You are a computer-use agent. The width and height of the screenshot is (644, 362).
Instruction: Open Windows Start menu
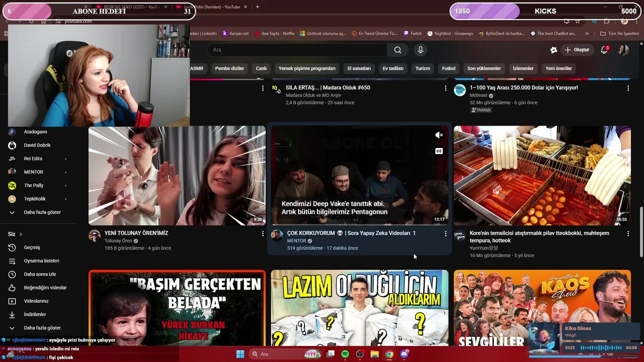240,354
